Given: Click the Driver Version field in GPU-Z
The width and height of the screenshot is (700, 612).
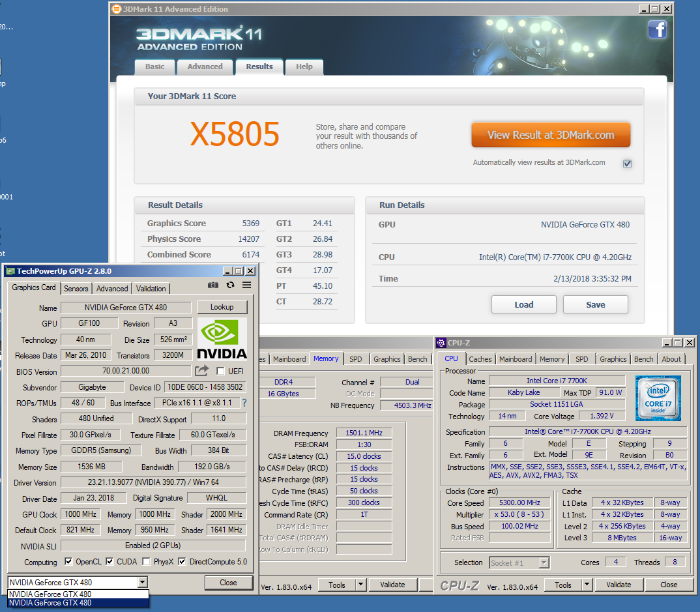Looking at the screenshot, I should click(x=153, y=482).
